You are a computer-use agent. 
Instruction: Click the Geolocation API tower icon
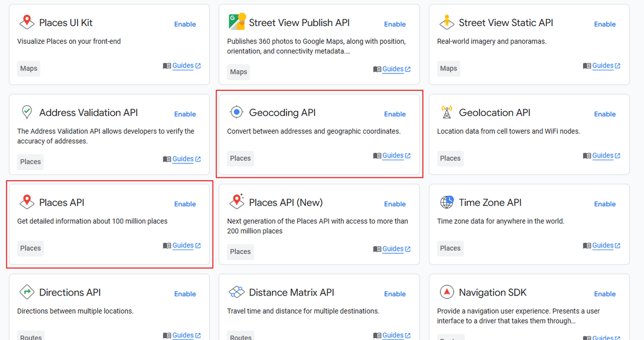447,112
